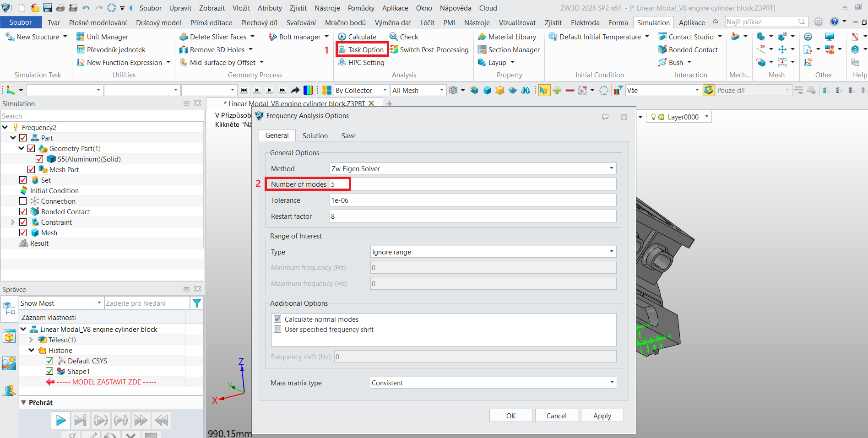This screenshot has width=868, height=438.
Task: Click the Cancel button
Action: pos(557,416)
